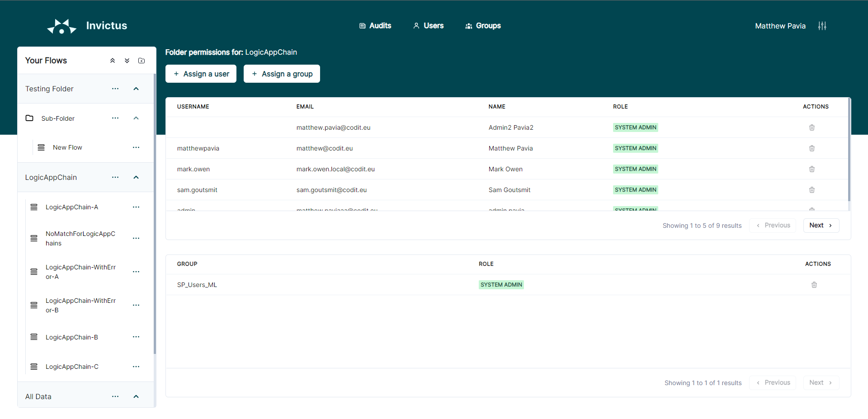Screen dimensions: 868x419
Task: Delete matthewpavia user permission row
Action: (x=811, y=148)
